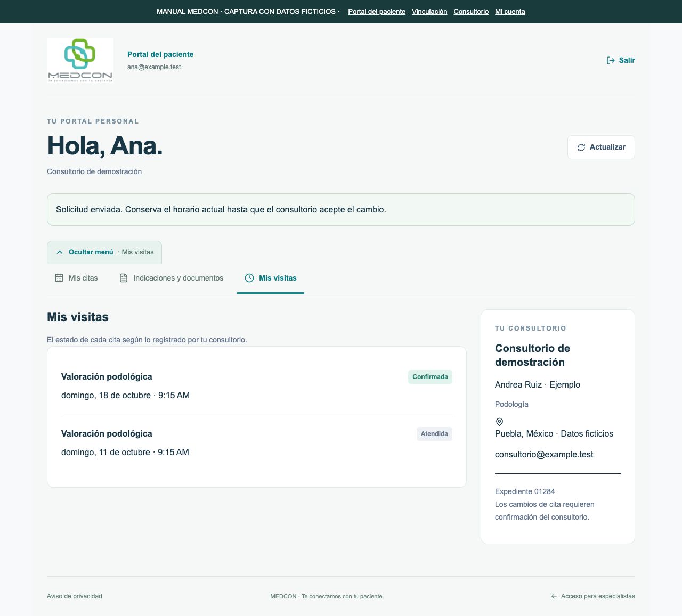Image resolution: width=682 pixels, height=616 pixels.
Task: Open the Portal del paciente link in top bar
Action: 377,12
